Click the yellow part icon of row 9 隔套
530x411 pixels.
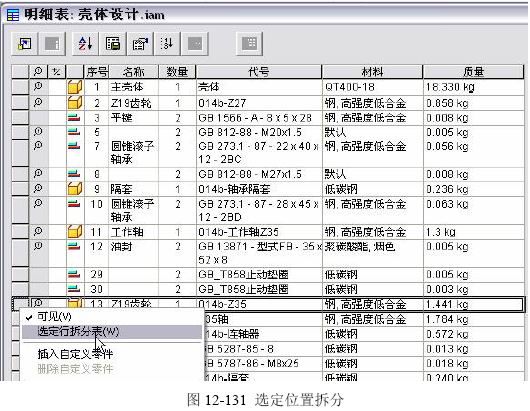(75, 189)
